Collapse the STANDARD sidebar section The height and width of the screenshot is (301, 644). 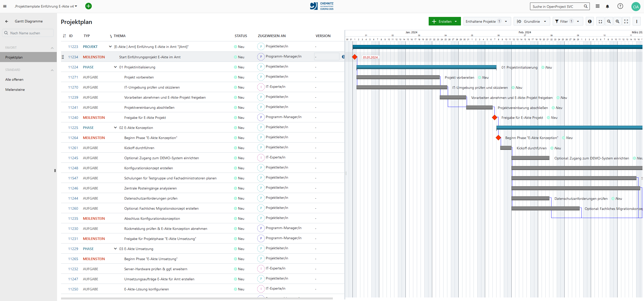coord(52,70)
